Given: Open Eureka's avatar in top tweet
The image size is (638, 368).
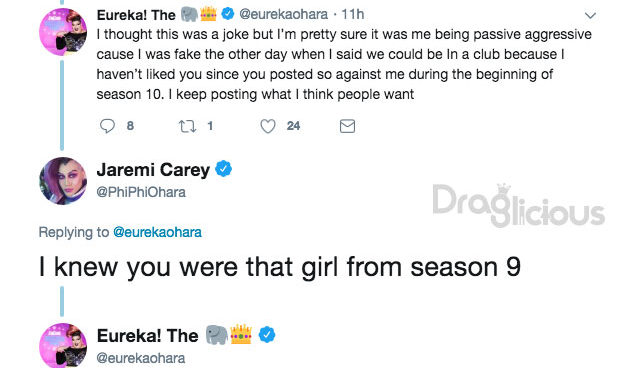Looking at the screenshot, I should [63, 32].
